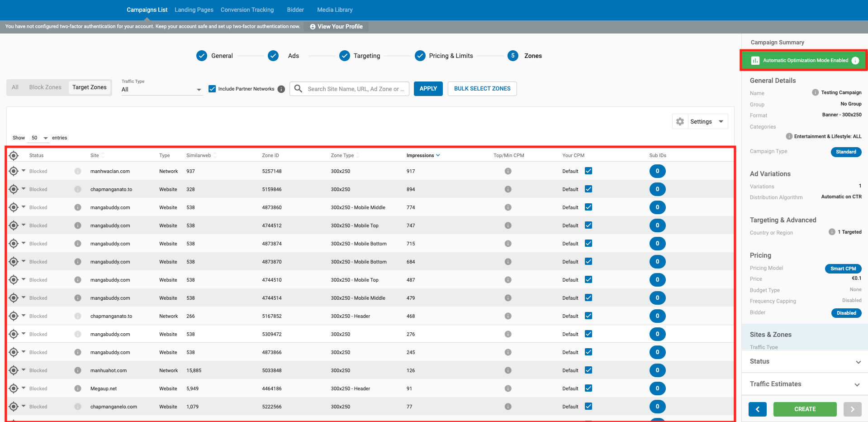Click the green CREATE button
This screenshot has height=422, width=868.
[805, 409]
